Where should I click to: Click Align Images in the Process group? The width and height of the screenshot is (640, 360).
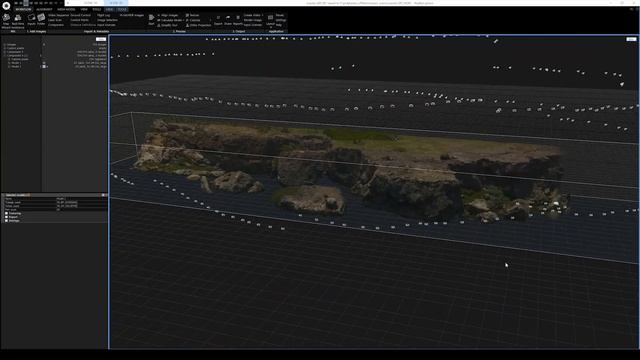point(168,15)
